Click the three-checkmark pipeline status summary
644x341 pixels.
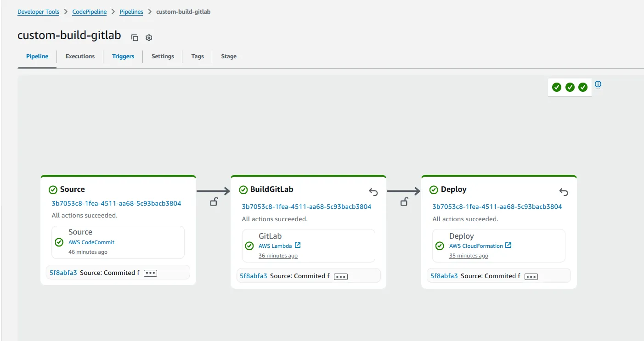570,87
